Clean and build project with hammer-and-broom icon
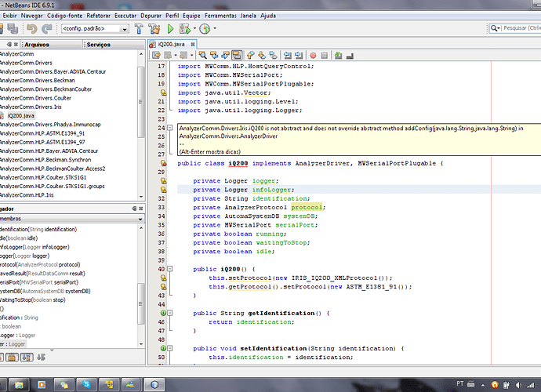This screenshot has height=392, width=541. [154, 29]
